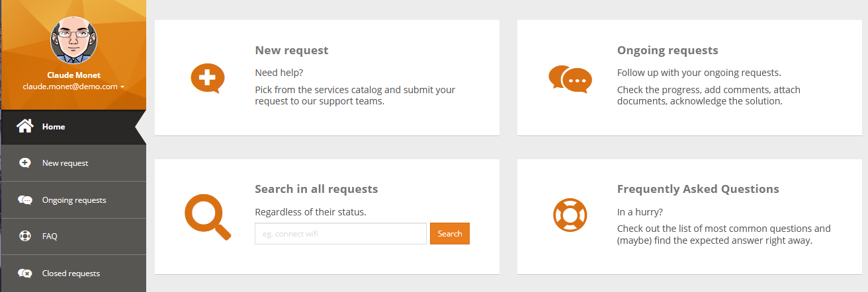Click large Ongoing requests chat bubbles icon
The width and height of the screenshot is (868, 292).
pyautogui.click(x=570, y=79)
